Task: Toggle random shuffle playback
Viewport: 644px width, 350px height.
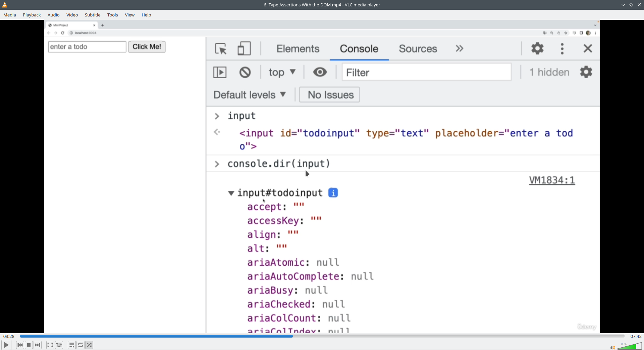Action: coord(89,345)
